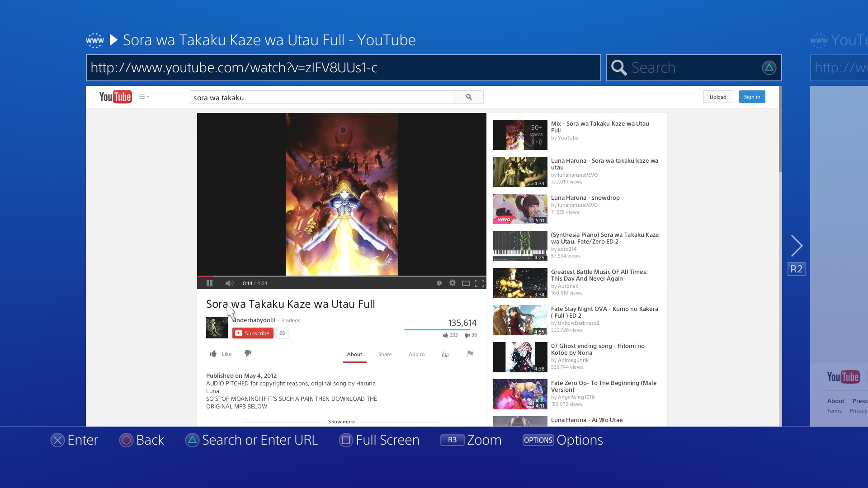868x488 pixels.
Task: Switch to the Share tab
Action: (385, 354)
